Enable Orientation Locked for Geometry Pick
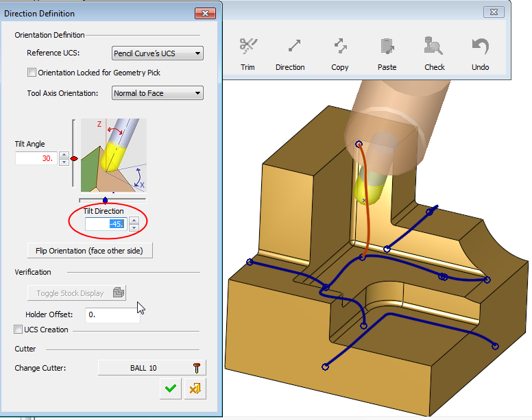Screen dimensions: 532x420 pyautogui.click(x=32, y=73)
